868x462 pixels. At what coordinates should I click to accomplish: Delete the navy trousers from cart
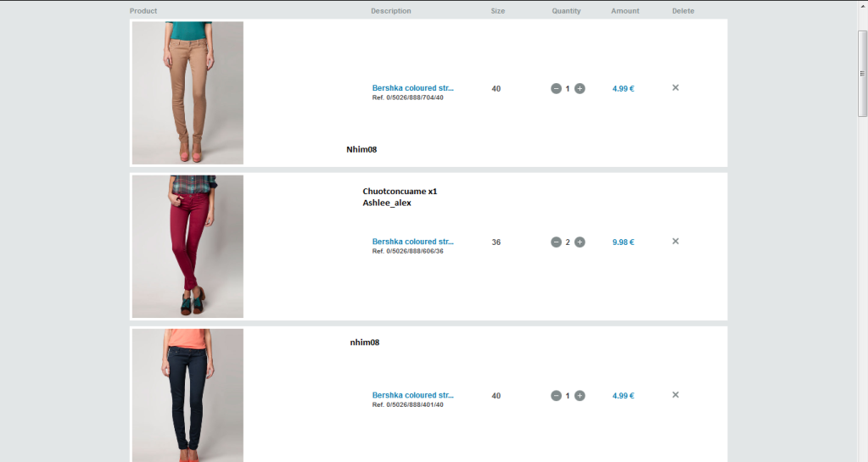pyautogui.click(x=675, y=394)
